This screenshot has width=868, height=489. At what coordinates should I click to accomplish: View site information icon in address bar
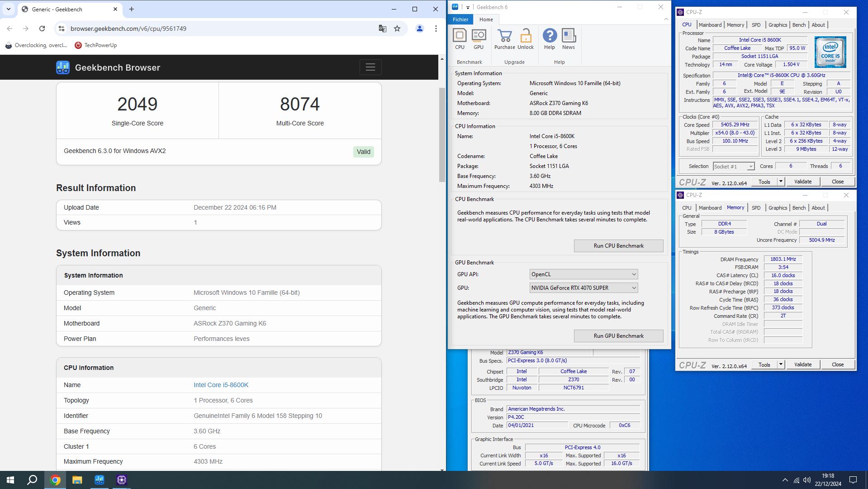click(61, 29)
